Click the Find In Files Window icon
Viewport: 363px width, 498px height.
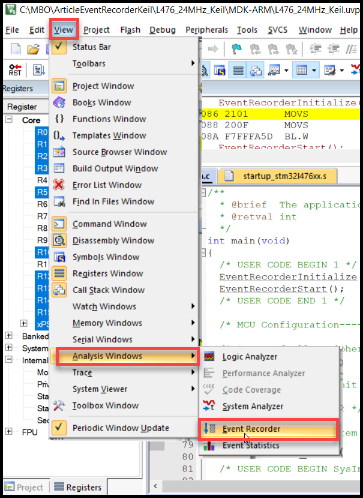click(x=59, y=201)
